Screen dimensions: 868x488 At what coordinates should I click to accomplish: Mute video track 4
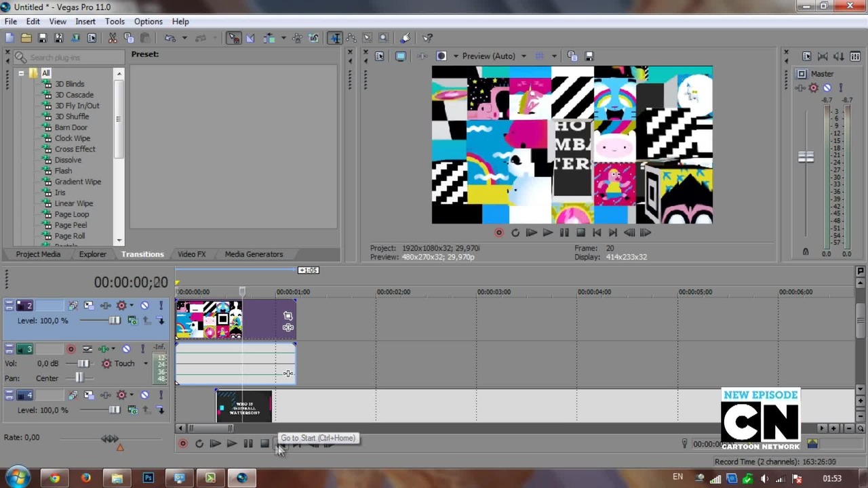[144, 395]
